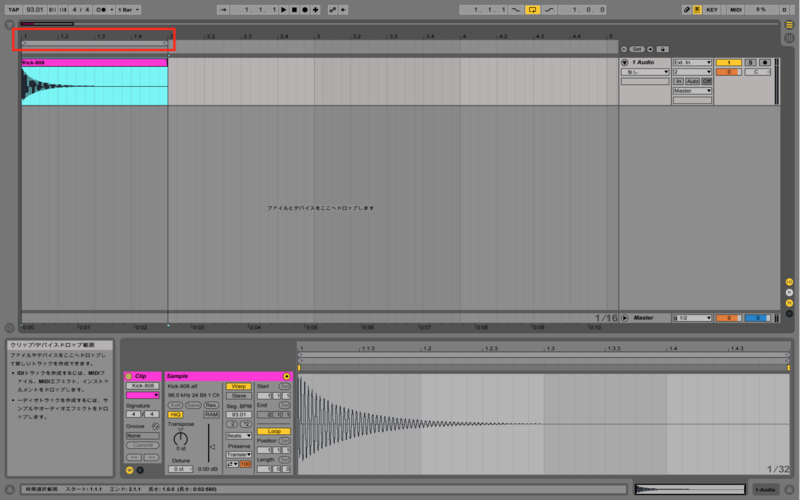Open the metronome settings dropdown arrow
Image resolution: width=800 pixels, height=500 pixels.
click(112, 10)
